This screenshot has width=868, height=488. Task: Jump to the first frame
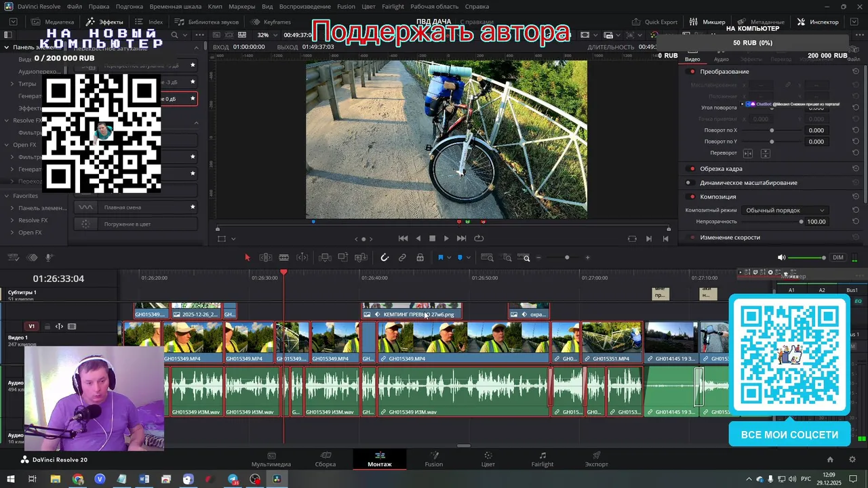tap(403, 239)
